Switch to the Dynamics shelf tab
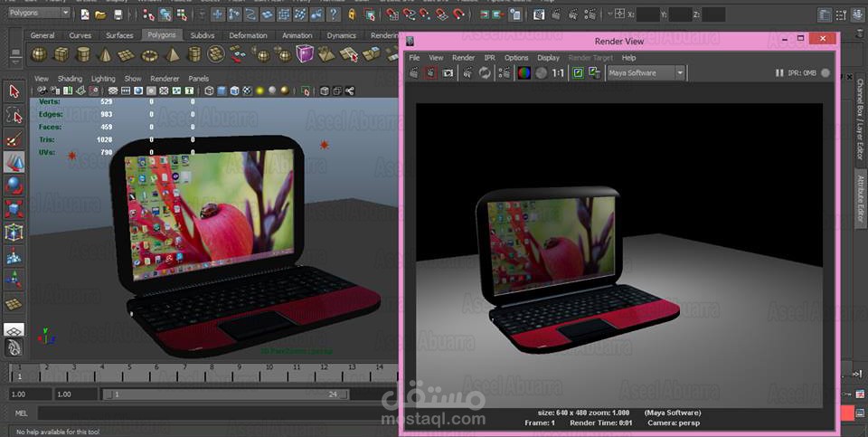868x437 pixels. click(341, 35)
